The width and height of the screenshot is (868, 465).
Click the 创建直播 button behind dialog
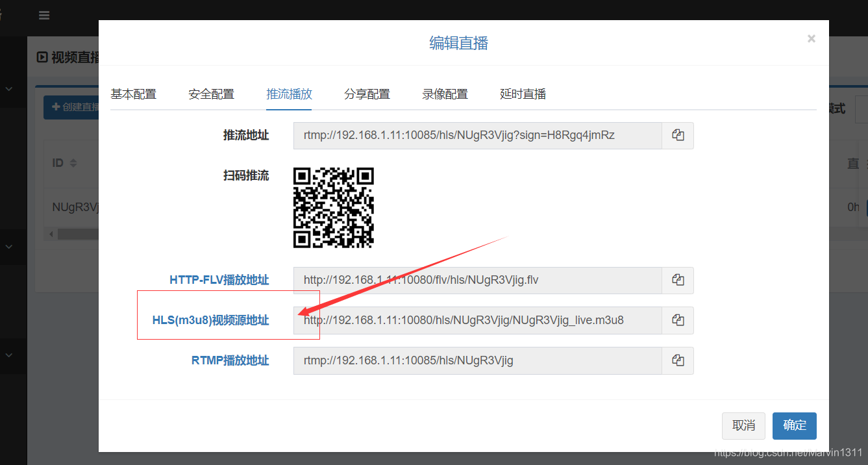[71, 107]
